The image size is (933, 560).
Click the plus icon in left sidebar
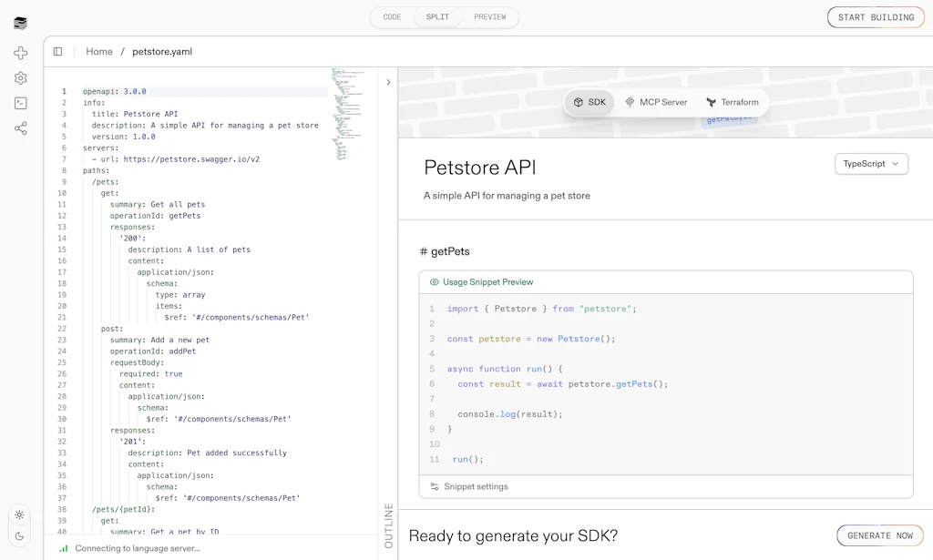pyautogui.click(x=21, y=54)
